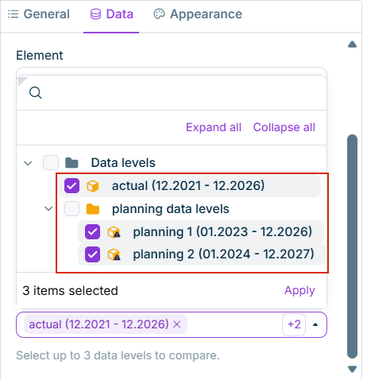The width and height of the screenshot is (367, 380).
Task: Click the Data tab database icon
Action: (96, 14)
